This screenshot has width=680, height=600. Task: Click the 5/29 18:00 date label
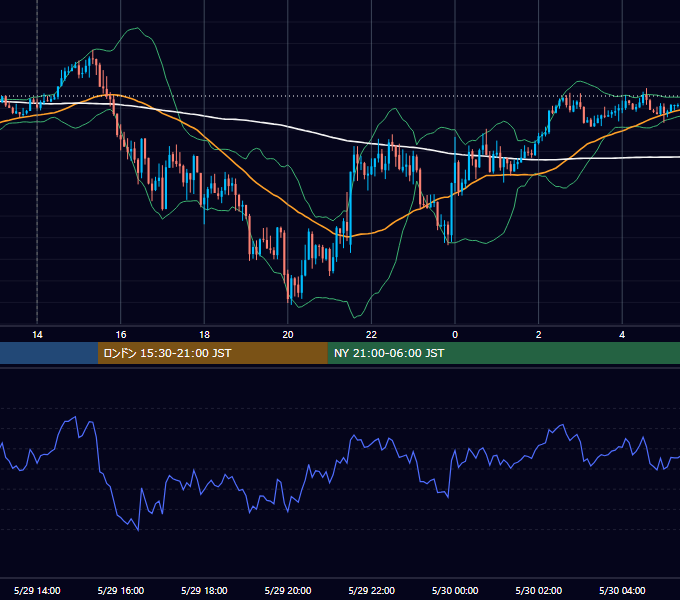(x=204, y=590)
